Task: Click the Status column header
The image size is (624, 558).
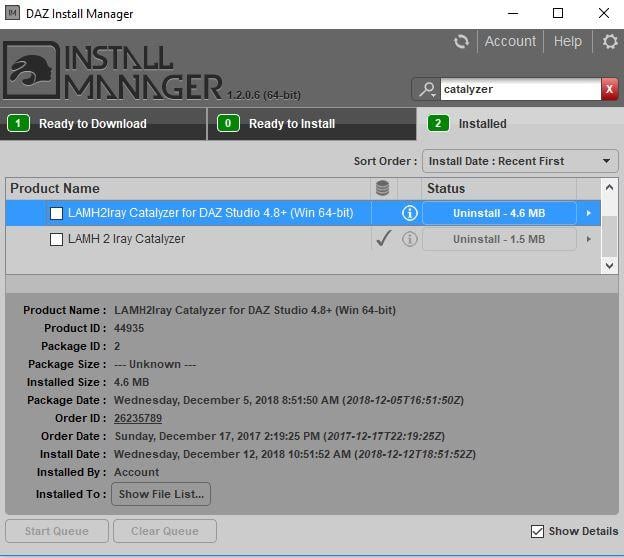Action: [499, 188]
